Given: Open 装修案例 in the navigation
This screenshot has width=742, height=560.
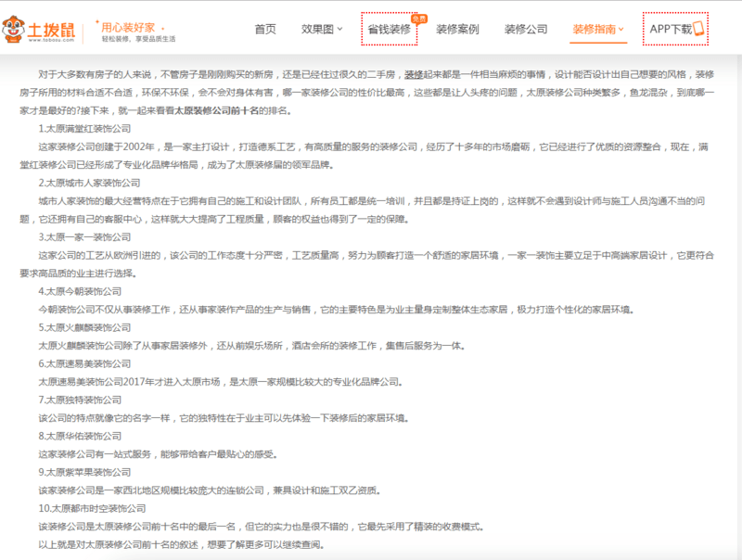Looking at the screenshot, I should point(457,30).
